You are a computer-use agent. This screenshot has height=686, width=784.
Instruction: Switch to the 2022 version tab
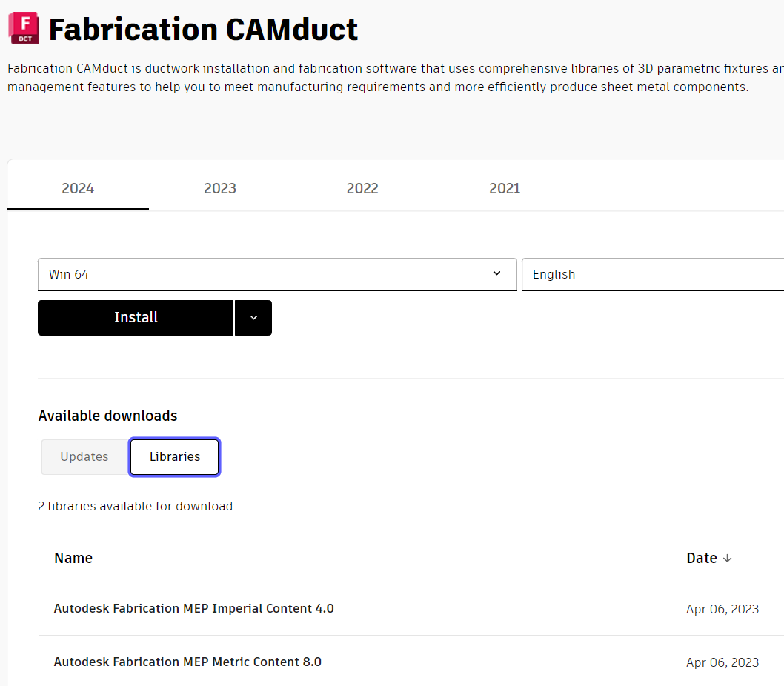[362, 188]
